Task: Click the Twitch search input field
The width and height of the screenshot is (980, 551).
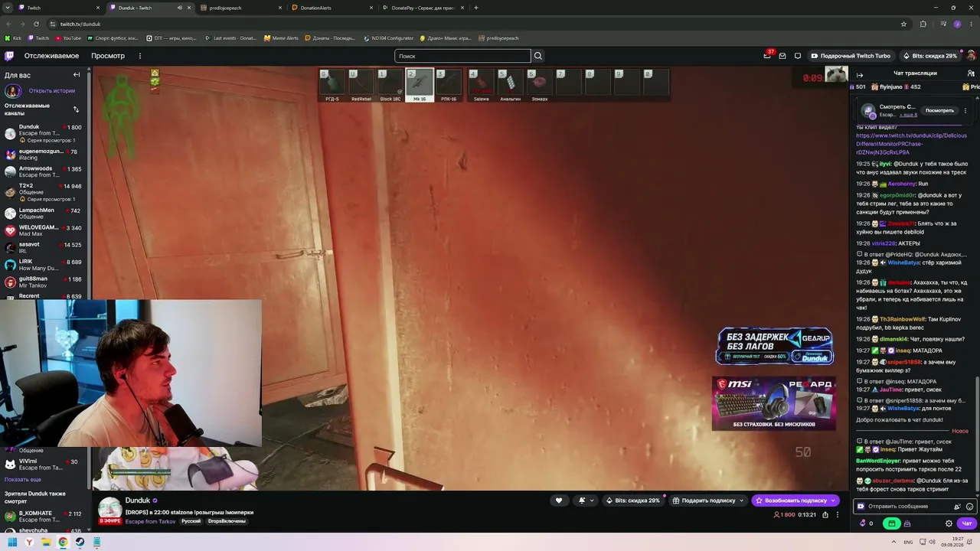Action: point(462,56)
